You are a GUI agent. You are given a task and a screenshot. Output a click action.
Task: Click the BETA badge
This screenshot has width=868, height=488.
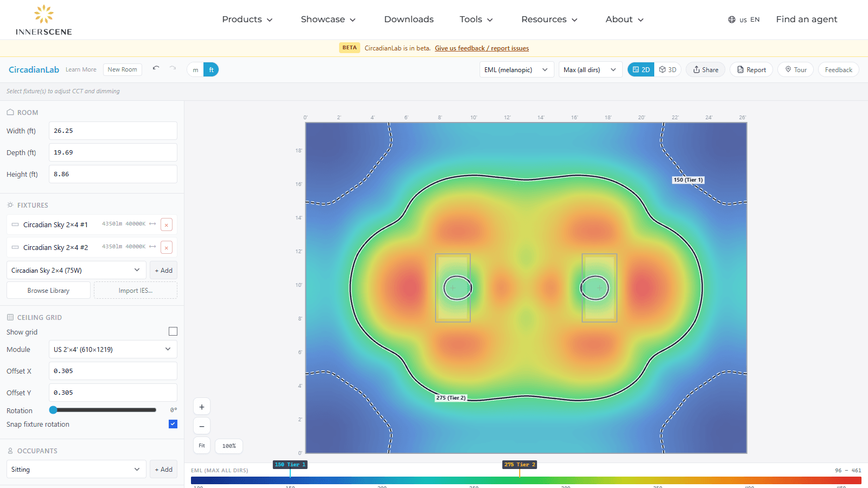click(x=349, y=48)
